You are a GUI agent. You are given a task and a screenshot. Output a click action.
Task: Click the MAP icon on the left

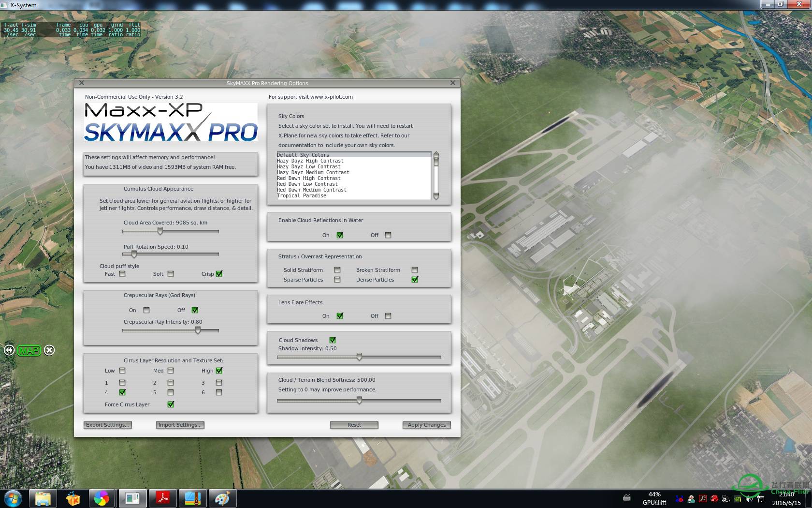[x=29, y=351]
